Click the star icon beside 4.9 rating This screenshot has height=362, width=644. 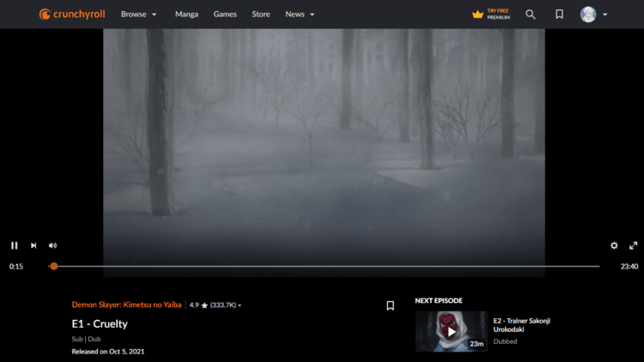(x=204, y=305)
